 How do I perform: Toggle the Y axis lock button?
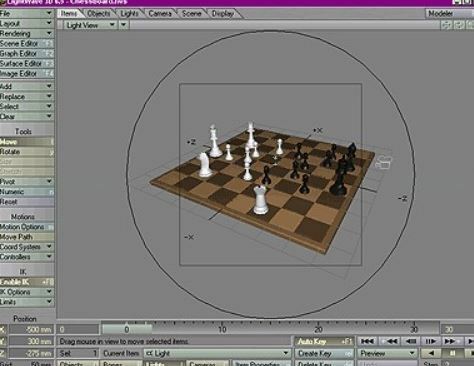pos(3,341)
